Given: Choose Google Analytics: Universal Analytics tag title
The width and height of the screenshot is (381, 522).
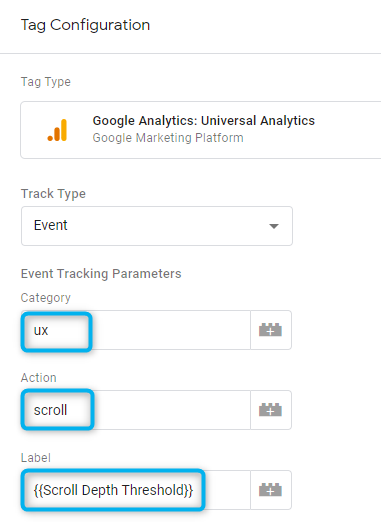Looking at the screenshot, I should tap(204, 120).
